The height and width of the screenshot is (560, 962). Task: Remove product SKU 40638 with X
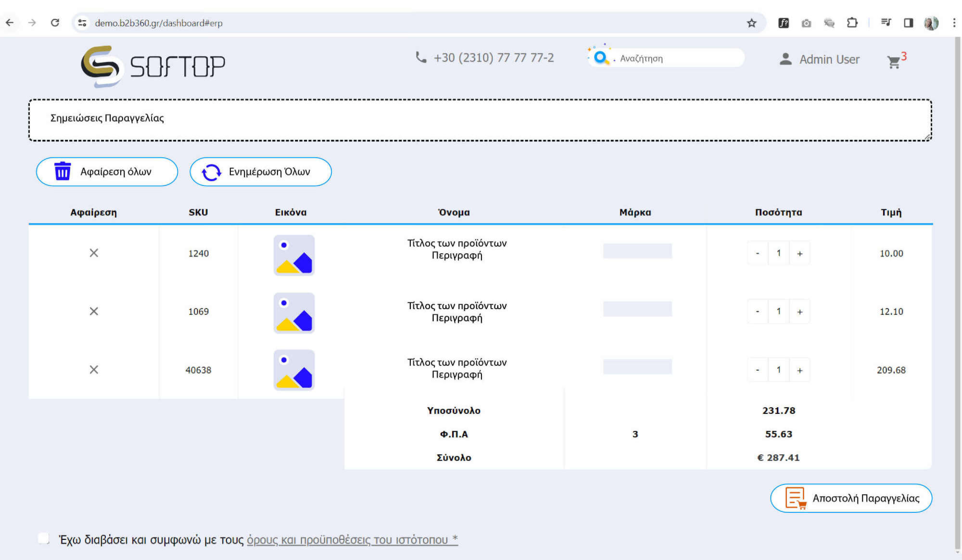[x=94, y=370]
